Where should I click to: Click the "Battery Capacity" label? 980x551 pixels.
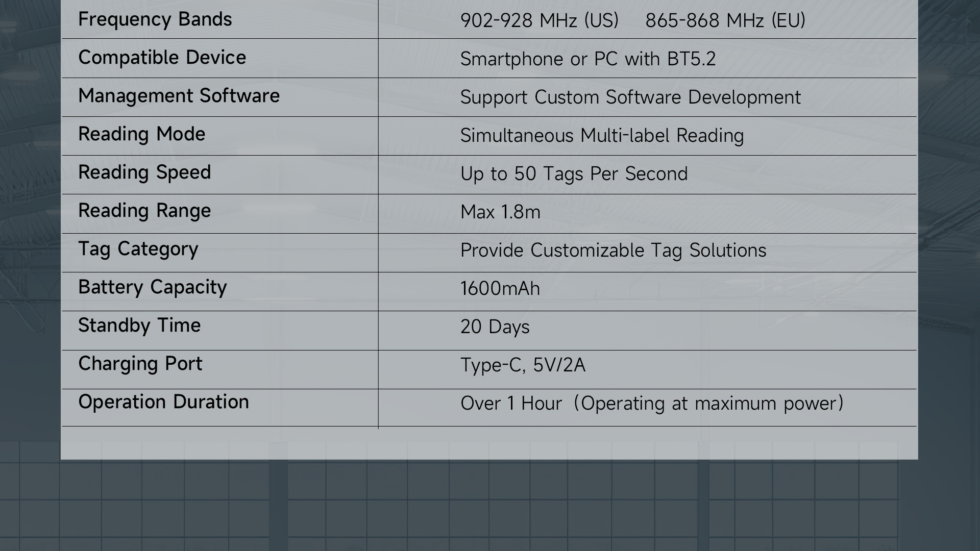(x=152, y=287)
